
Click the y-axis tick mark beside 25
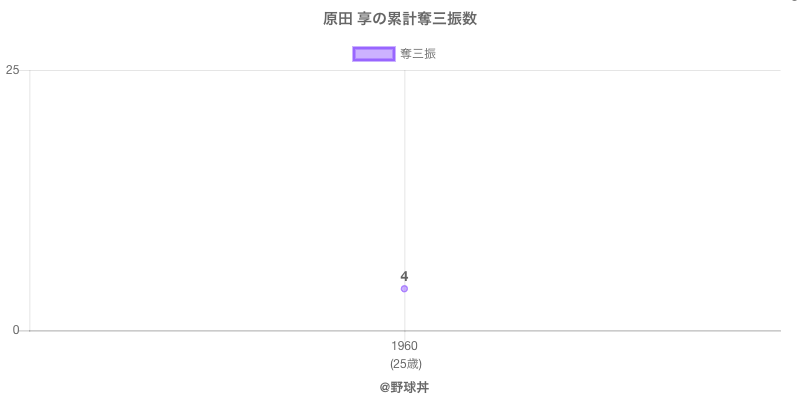[25, 70]
